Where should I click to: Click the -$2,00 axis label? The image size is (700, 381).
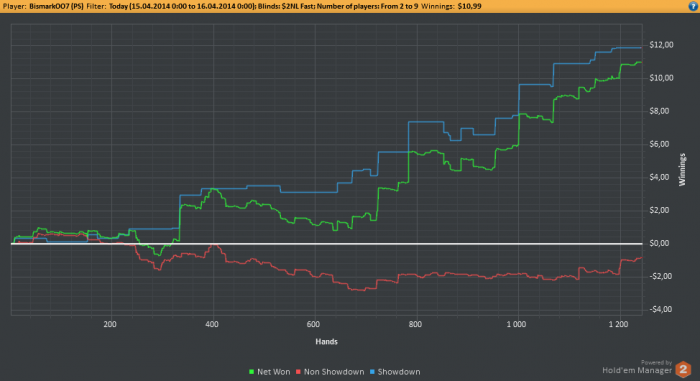(x=659, y=276)
